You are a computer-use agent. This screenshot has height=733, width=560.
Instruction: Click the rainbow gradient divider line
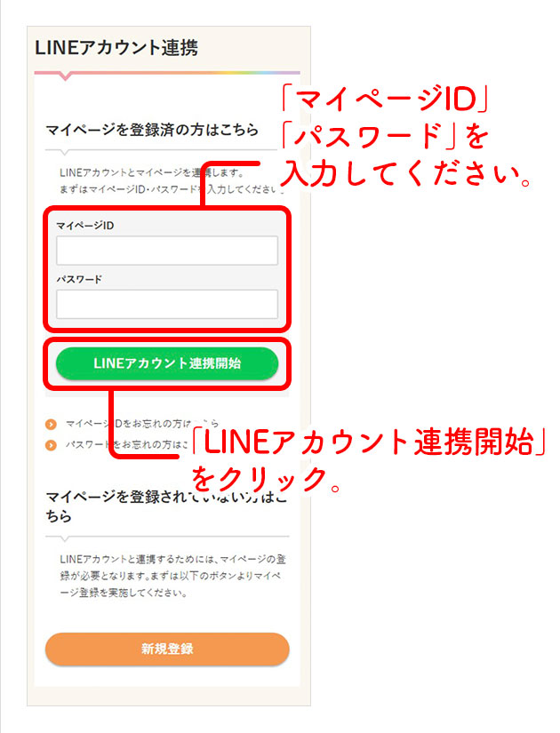pyautogui.click(x=167, y=73)
